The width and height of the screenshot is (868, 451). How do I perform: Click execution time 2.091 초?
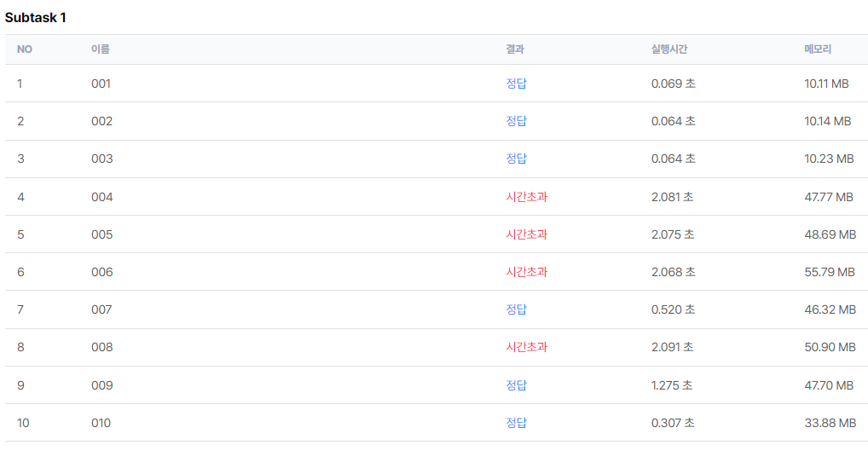672,347
